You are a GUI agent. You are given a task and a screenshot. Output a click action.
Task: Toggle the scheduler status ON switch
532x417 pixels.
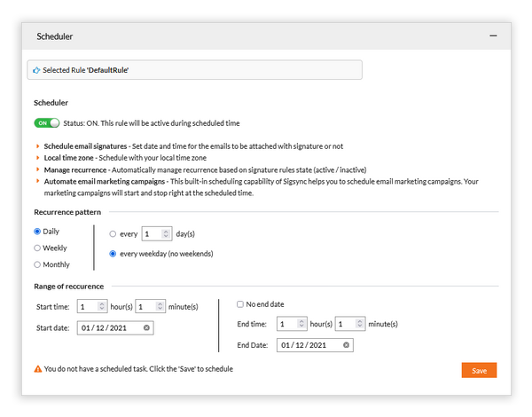pyautogui.click(x=46, y=123)
